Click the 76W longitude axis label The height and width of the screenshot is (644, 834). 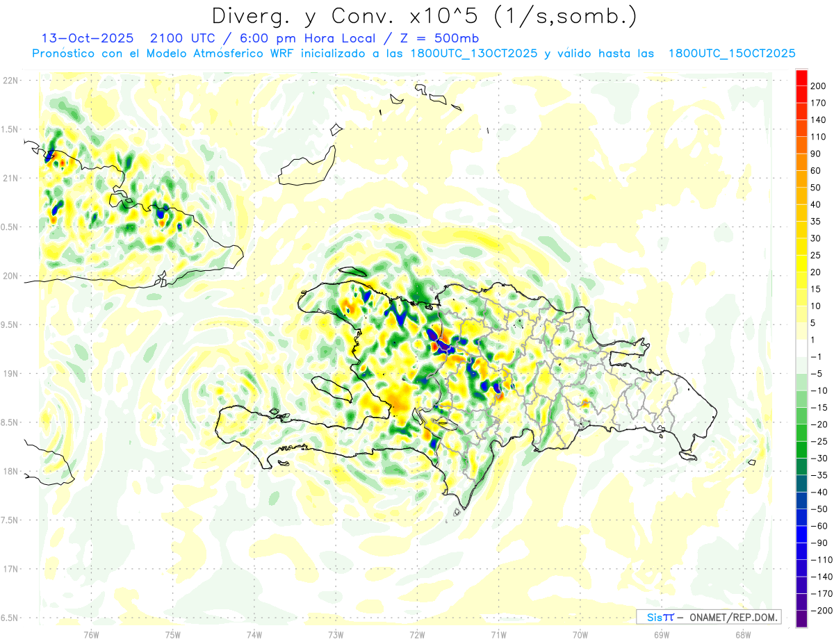pyautogui.click(x=91, y=634)
